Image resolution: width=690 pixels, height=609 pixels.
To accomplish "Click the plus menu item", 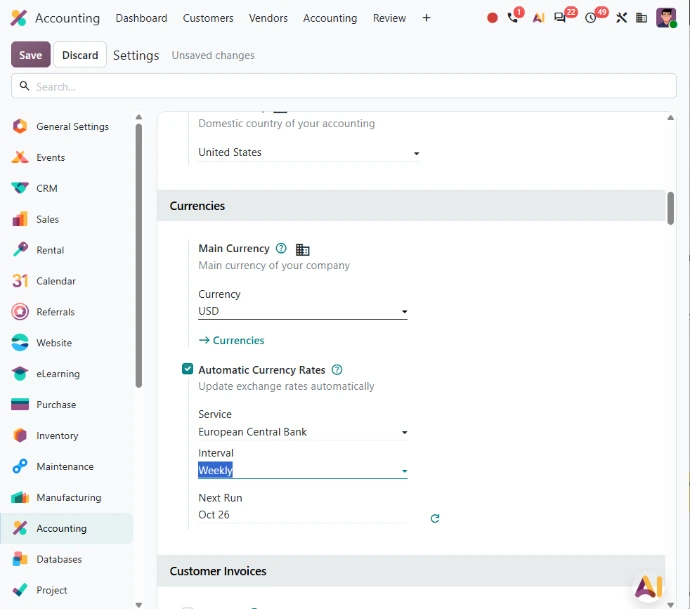I will [426, 18].
